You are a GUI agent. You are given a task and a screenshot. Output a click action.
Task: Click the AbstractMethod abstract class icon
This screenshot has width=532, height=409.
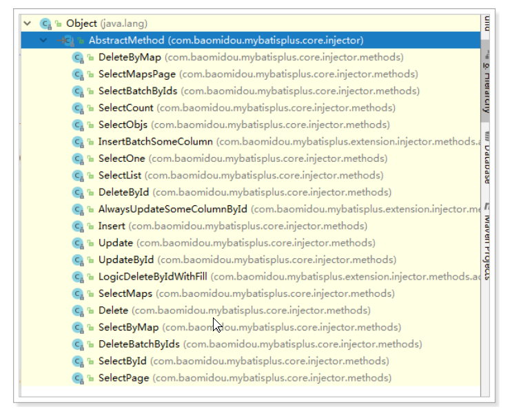point(68,41)
